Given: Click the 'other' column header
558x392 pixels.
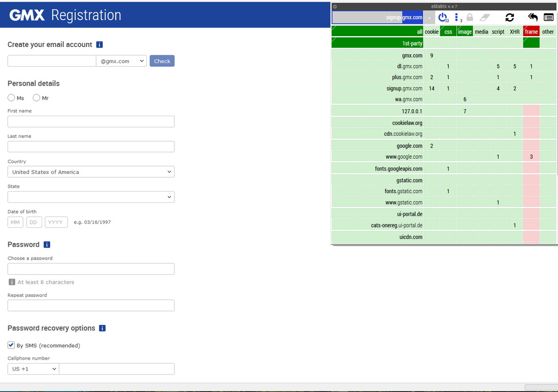Looking at the screenshot, I should click(548, 31).
